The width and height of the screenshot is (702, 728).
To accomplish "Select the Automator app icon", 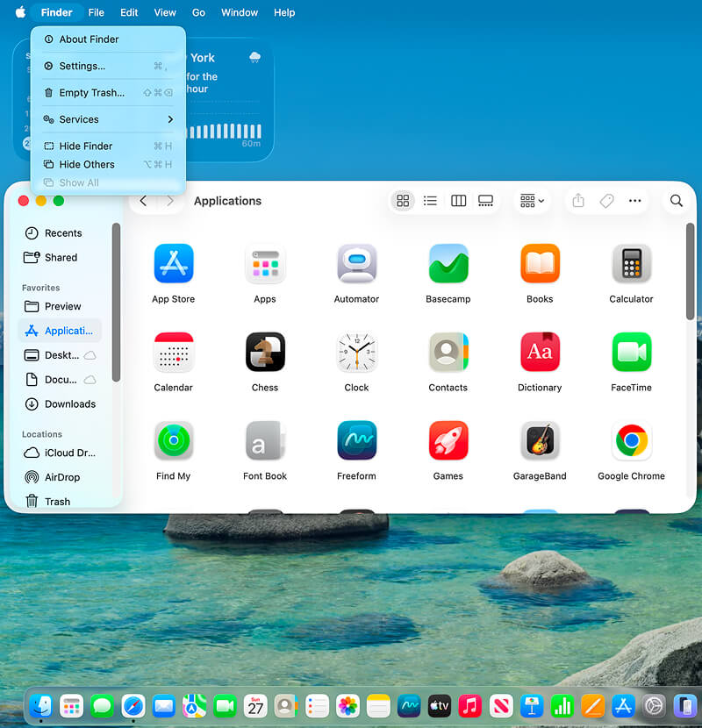I will [356, 263].
